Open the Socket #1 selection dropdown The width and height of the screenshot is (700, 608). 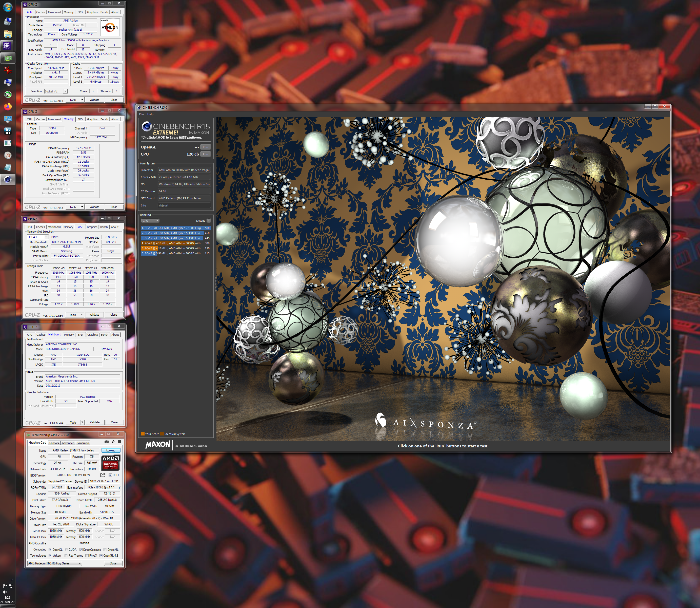pyautogui.click(x=56, y=91)
